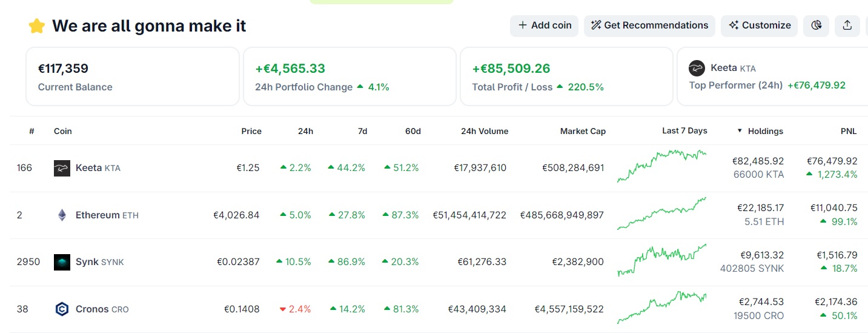
Task: Open the Ethereum coin page link
Action: [98, 215]
